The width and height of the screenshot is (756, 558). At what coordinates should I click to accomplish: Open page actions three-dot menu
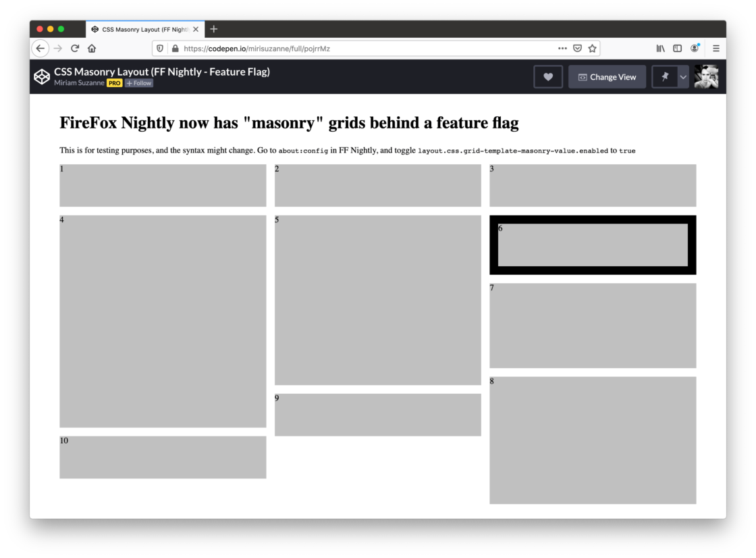coord(562,49)
